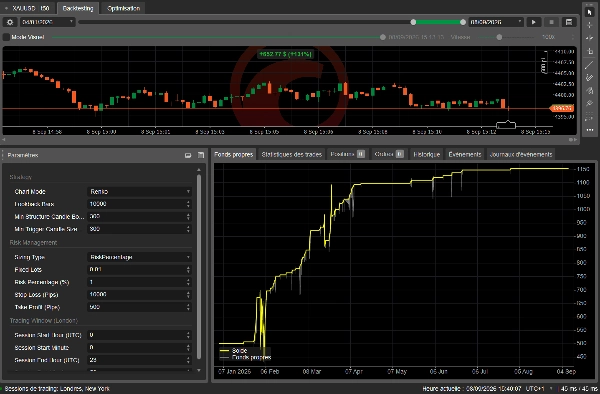
Task: Open the Statistiques des trades tab
Action: [292, 154]
